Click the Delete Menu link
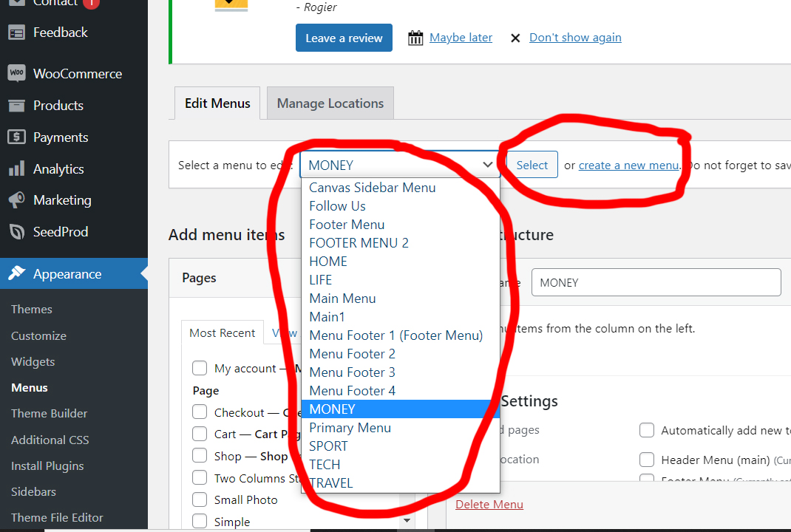The image size is (791, 532). tap(489, 504)
